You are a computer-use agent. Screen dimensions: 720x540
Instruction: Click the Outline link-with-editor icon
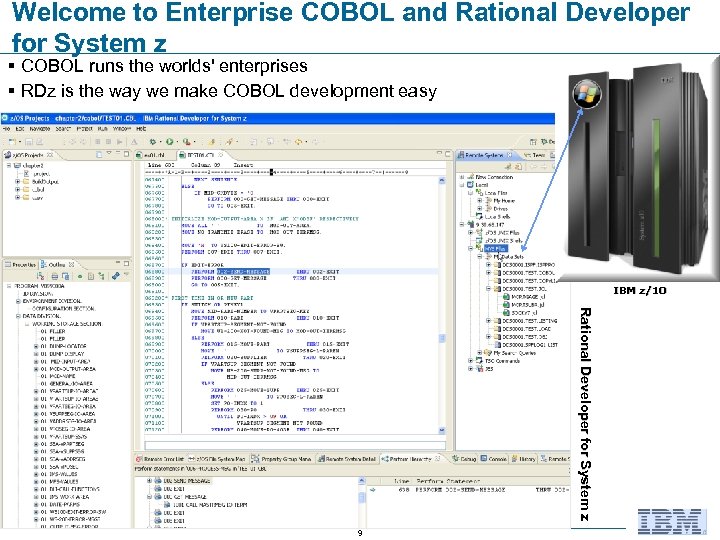tap(116, 276)
